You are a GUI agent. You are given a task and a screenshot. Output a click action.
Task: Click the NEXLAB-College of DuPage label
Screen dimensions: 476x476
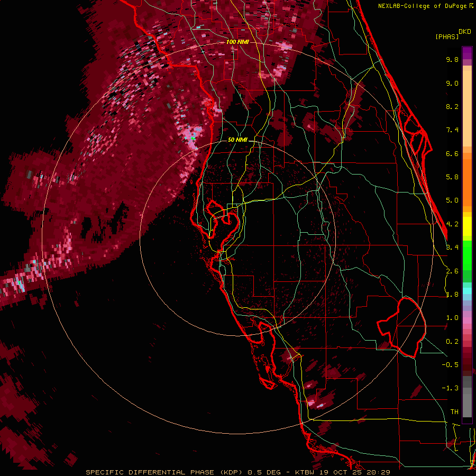422,6
